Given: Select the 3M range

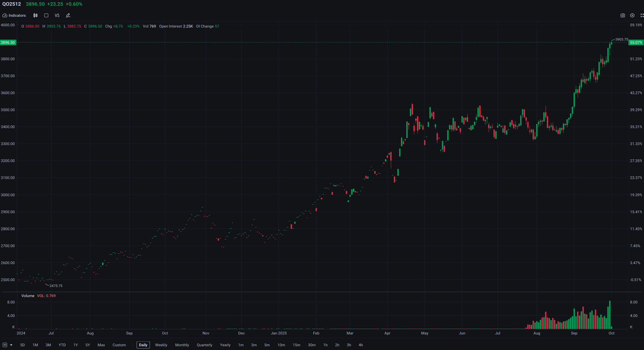Looking at the screenshot, I should 48,345.
